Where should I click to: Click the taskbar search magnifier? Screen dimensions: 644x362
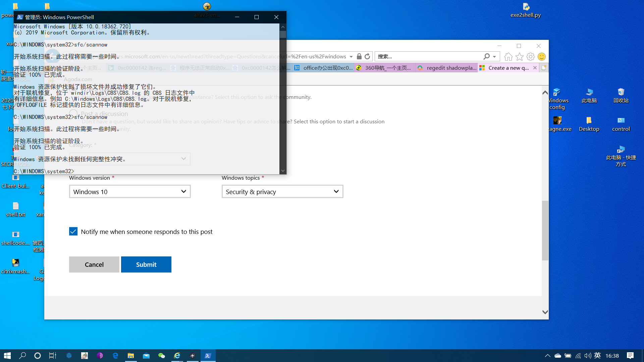click(x=22, y=356)
